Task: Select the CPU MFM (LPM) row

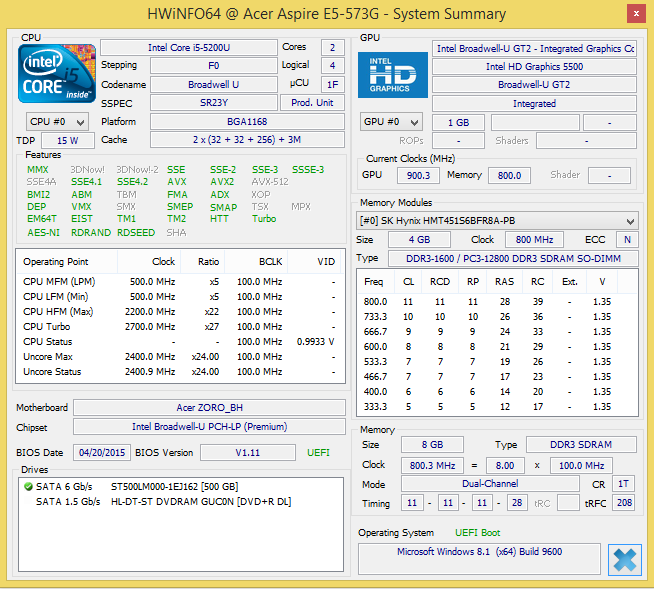Action: [180, 282]
